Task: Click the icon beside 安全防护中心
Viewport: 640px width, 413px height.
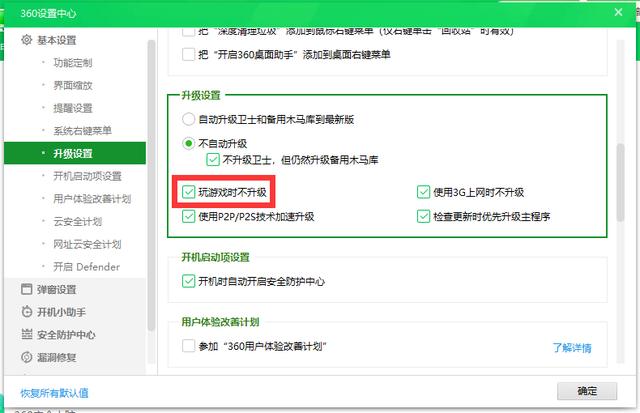Action: (27, 334)
